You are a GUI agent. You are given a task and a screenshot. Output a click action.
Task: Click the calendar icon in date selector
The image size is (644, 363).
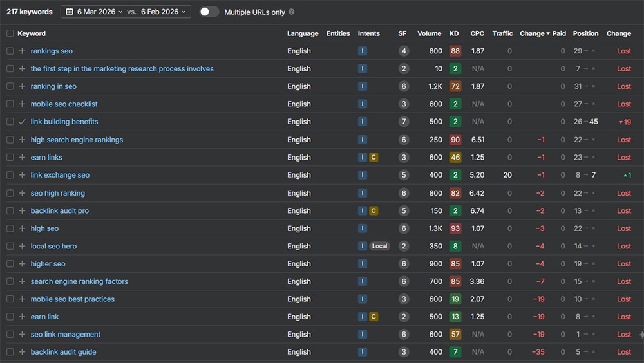point(70,12)
